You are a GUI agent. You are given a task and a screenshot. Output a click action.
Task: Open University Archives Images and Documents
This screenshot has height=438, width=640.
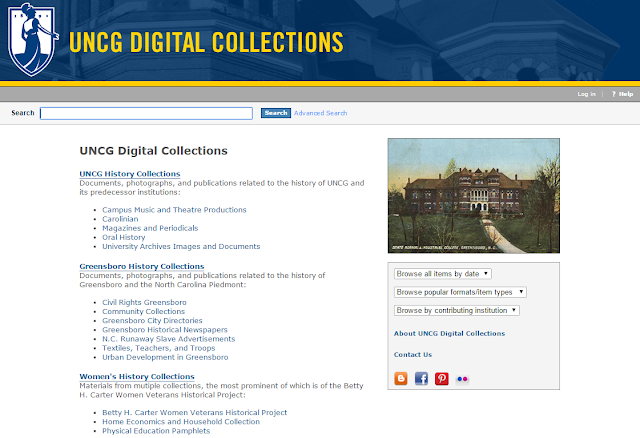click(x=181, y=247)
